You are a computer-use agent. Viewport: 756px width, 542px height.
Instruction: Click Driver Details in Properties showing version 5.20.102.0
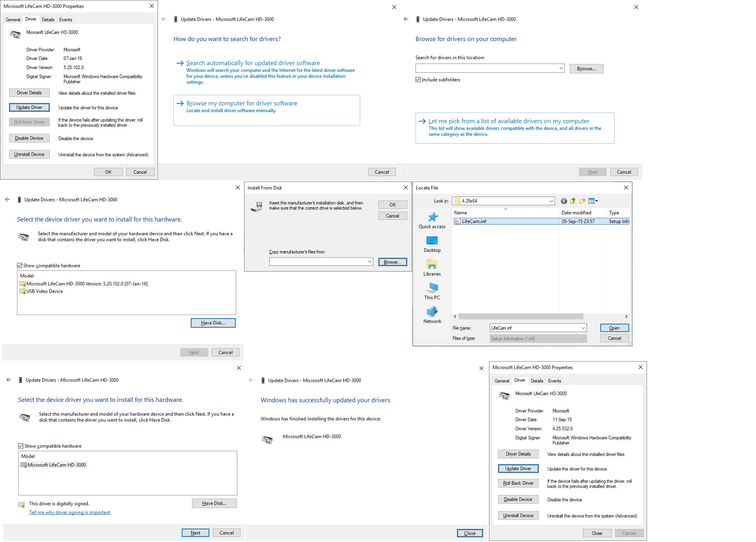point(29,93)
